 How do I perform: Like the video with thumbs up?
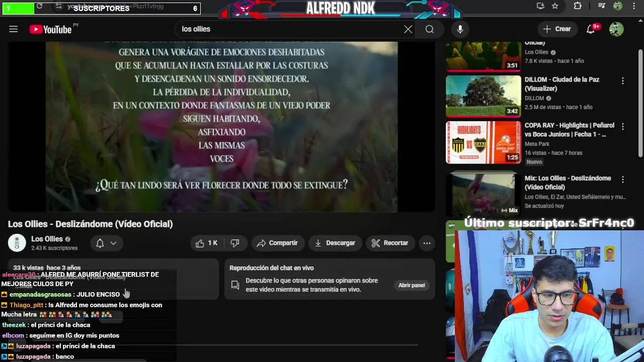pos(206,243)
